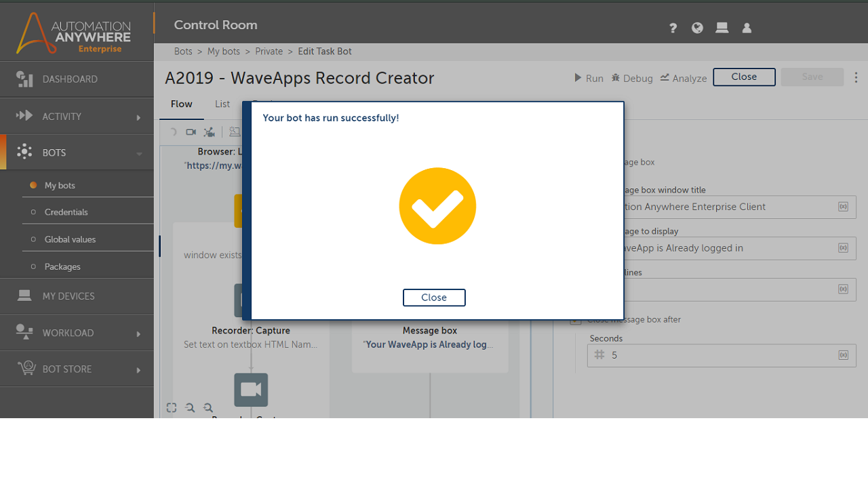The width and height of the screenshot is (868, 488).
Task: Insert variable in Seconds field
Action: (x=843, y=355)
